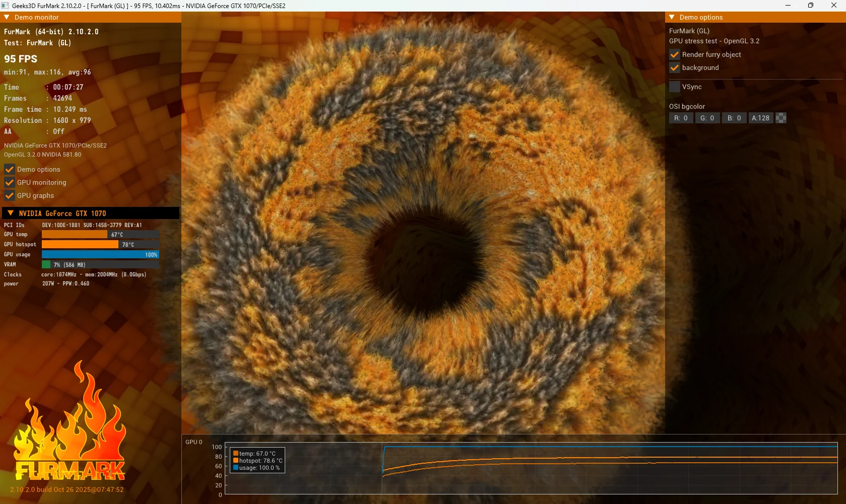Screen dimensions: 846x504
Task: Click the G: 0 bgcolor field
Action: pos(707,118)
